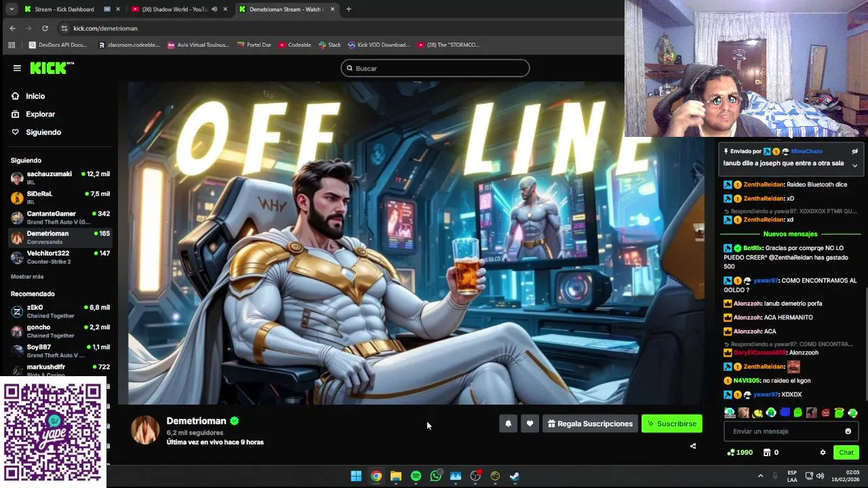This screenshot has height=488, width=868.
Task: Open DevDocs API bookmark
Action: [58, 45]
